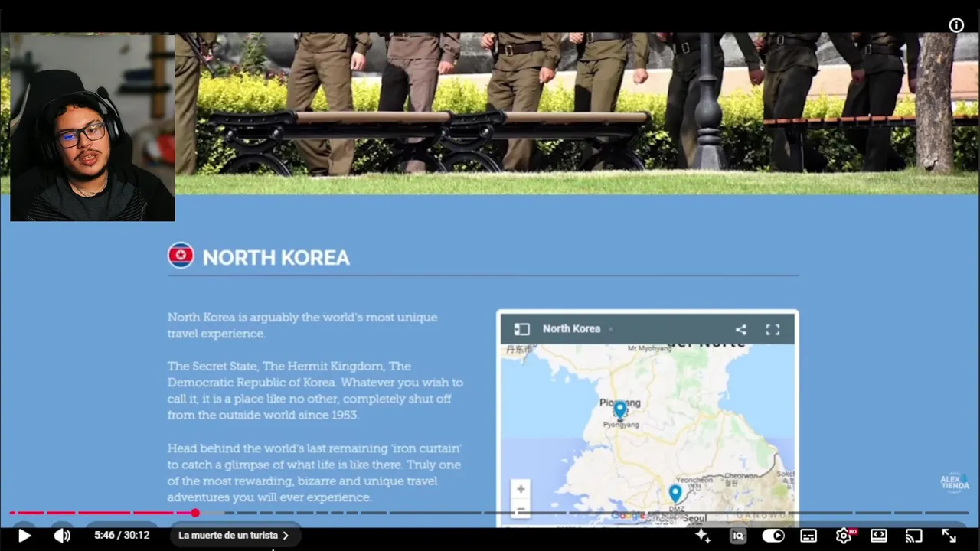Zoom in the map with the plus button
Viewport: 980px width, 551px height.
coord(521,489)
